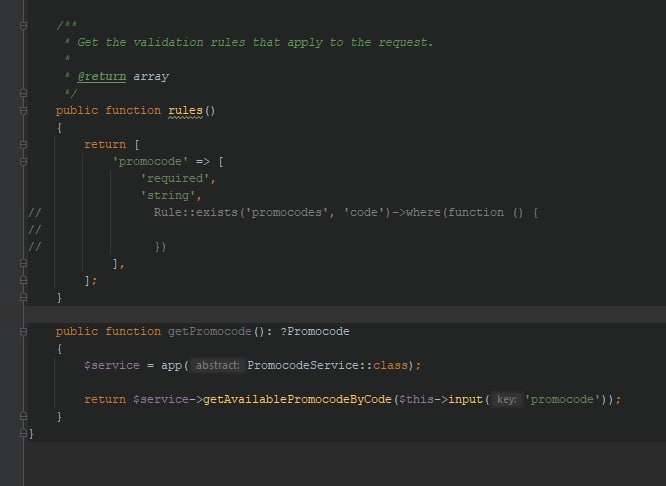The height and width of the screenshot is (486, 666).
Task: Fold the 'return [' array block
Action: coord(24,144)
